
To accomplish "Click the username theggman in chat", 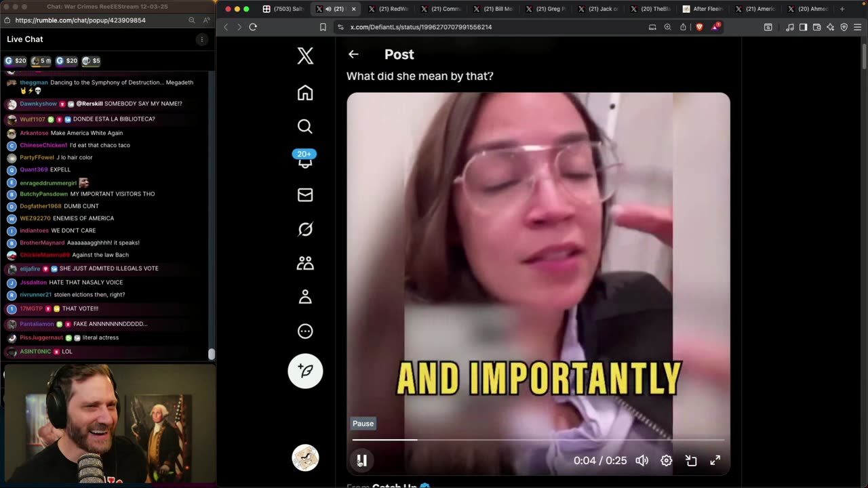I will [x=34, y=83].
